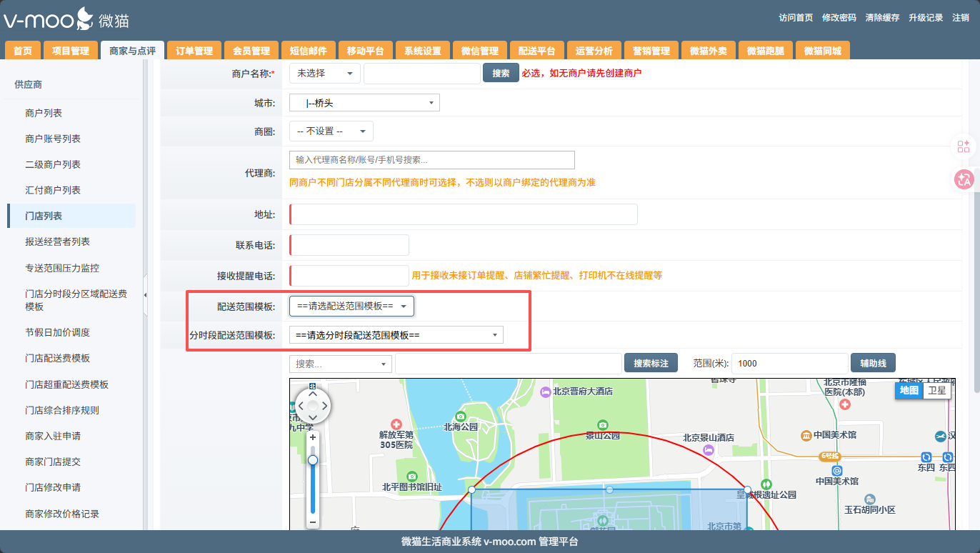Switch map to 地图 standard view
980x553 pixels.
point(909,390)
